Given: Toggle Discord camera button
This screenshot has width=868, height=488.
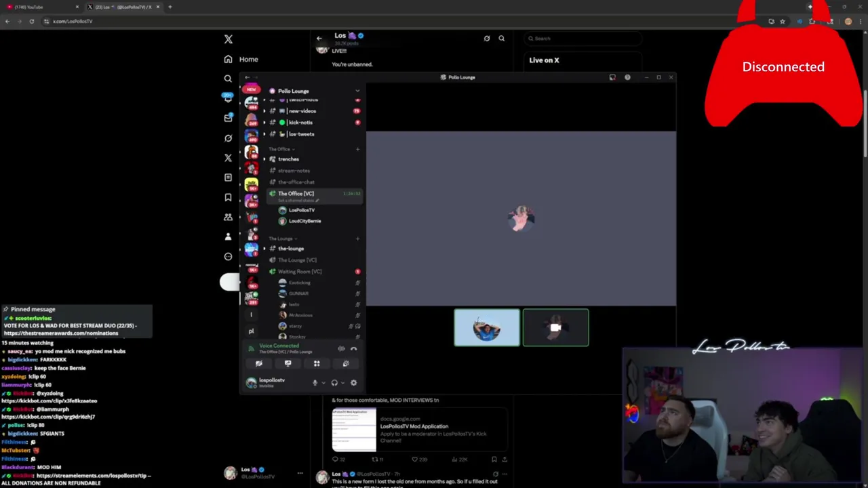Looking at the screenshot, I should tap(259, 364).
